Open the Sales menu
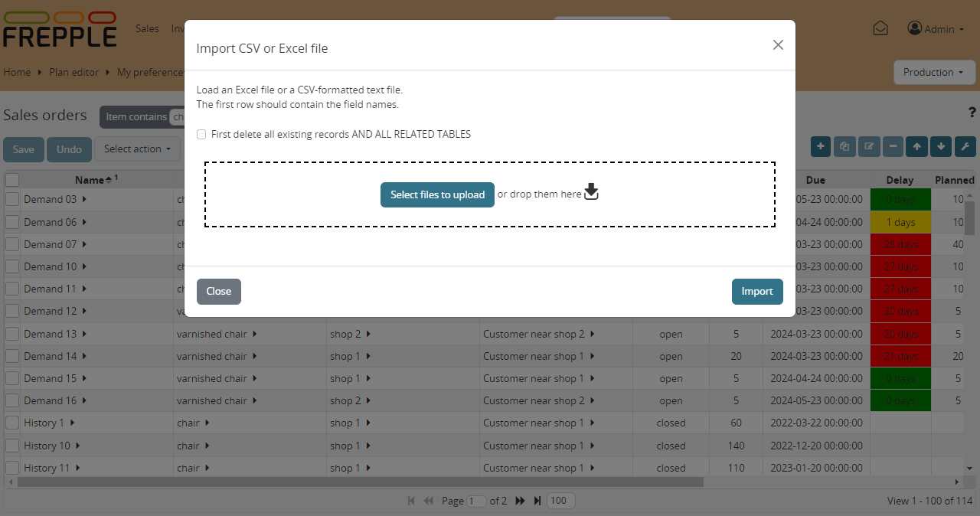Screen dimensions: 980x516 pos(147,28)
